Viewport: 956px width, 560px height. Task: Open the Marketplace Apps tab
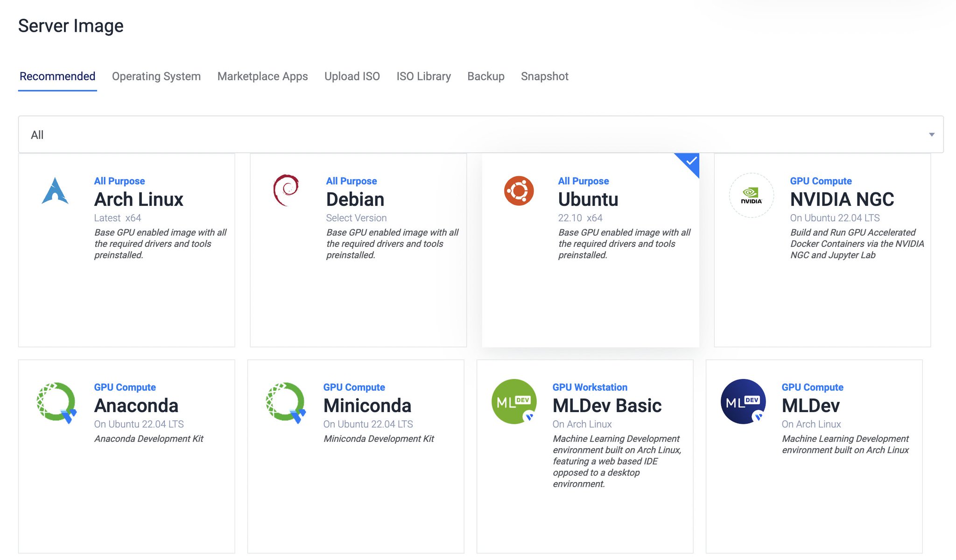pos(263,76)
